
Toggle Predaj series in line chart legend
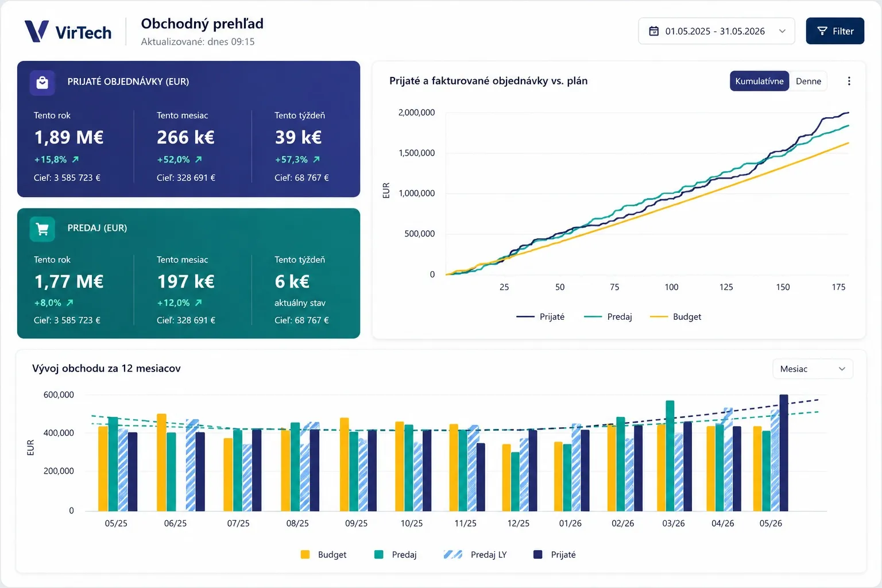point(608,316)
